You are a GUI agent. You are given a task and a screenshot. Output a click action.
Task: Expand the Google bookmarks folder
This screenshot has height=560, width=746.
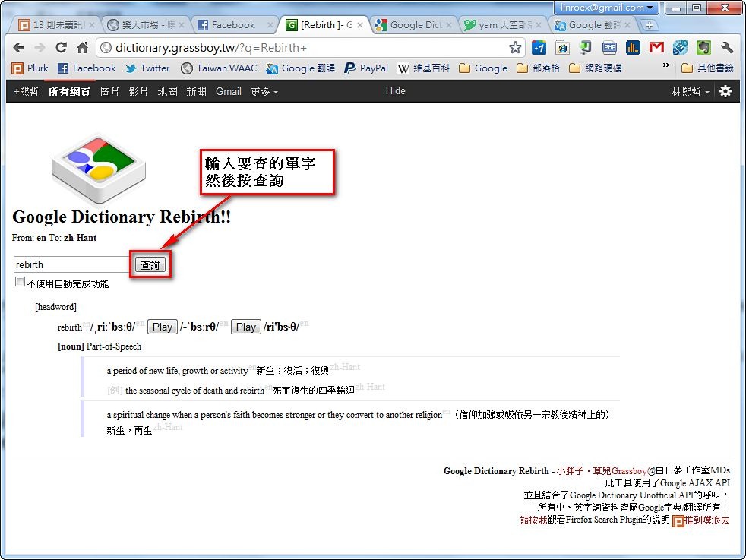[483, 68]
